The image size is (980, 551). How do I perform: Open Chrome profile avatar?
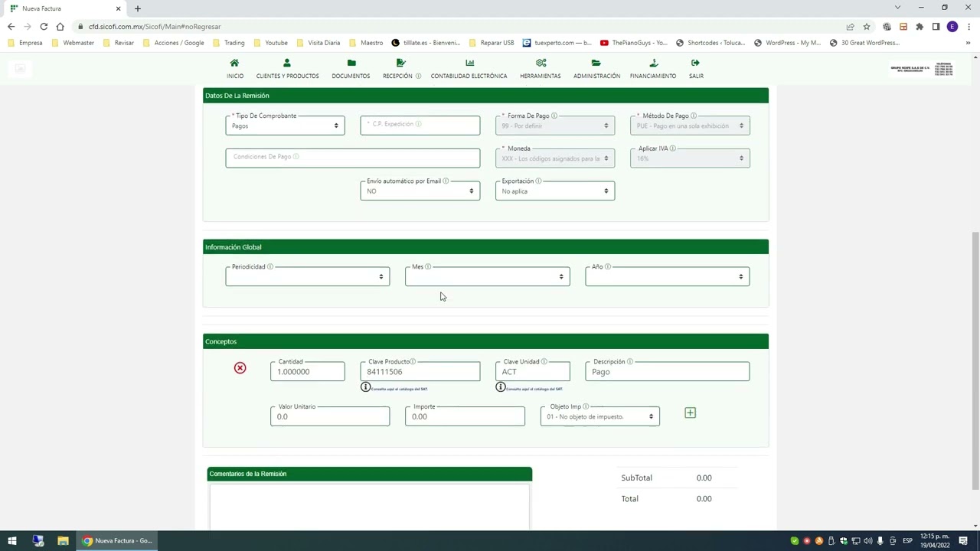pos(952,27)
